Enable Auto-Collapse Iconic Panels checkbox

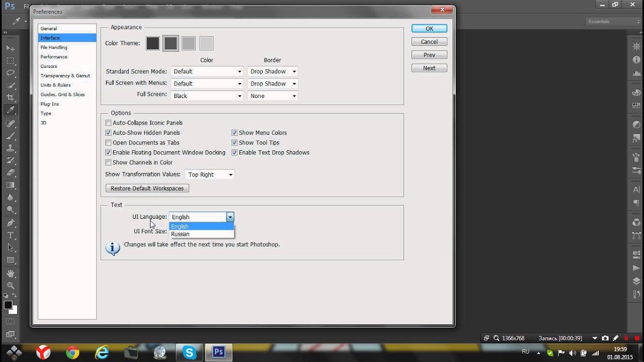click(x=108, y=123)
